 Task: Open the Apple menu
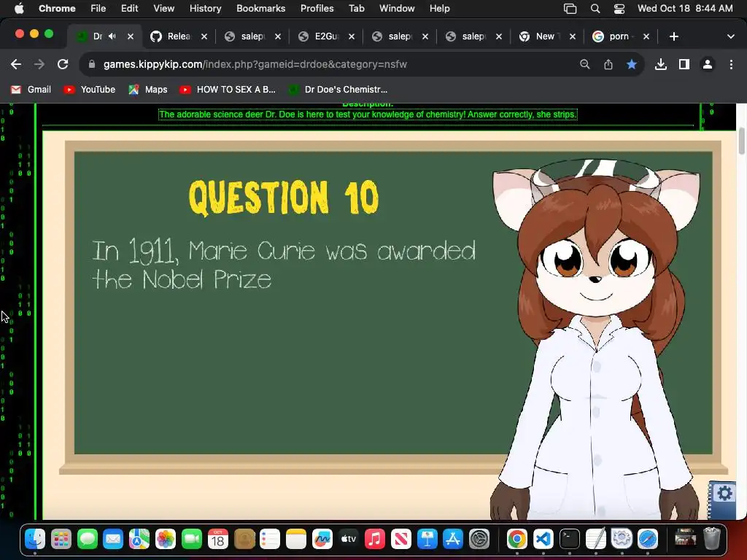(x=18, y=9)
